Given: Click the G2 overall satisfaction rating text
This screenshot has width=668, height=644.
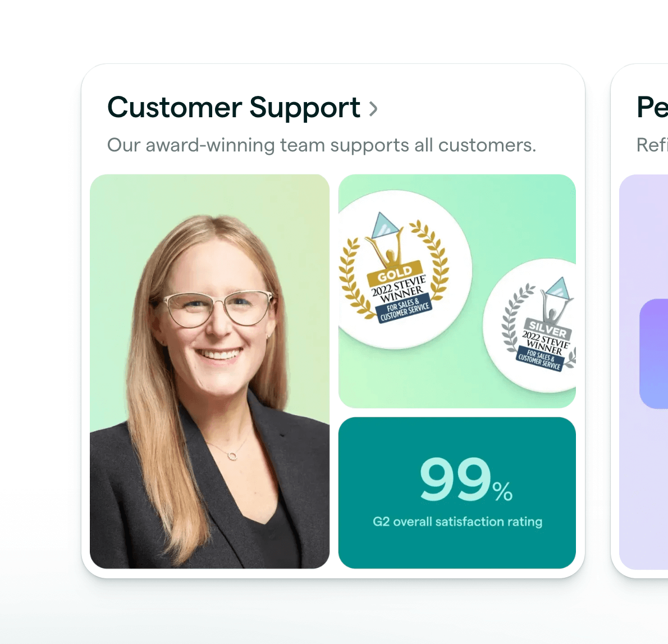Looking at the screenshot, I should pyautogui.click(x=457, y=522).
